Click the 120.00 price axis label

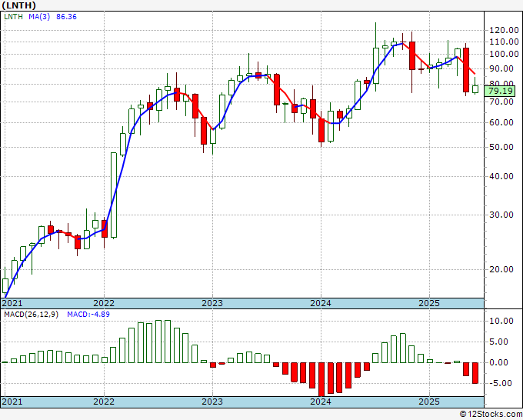(x=504, y=30)
